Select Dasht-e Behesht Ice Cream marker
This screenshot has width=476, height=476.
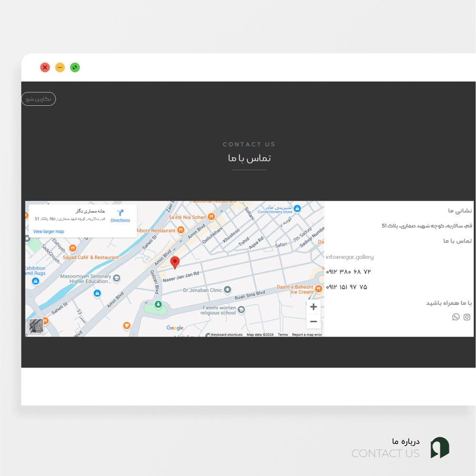318,289
